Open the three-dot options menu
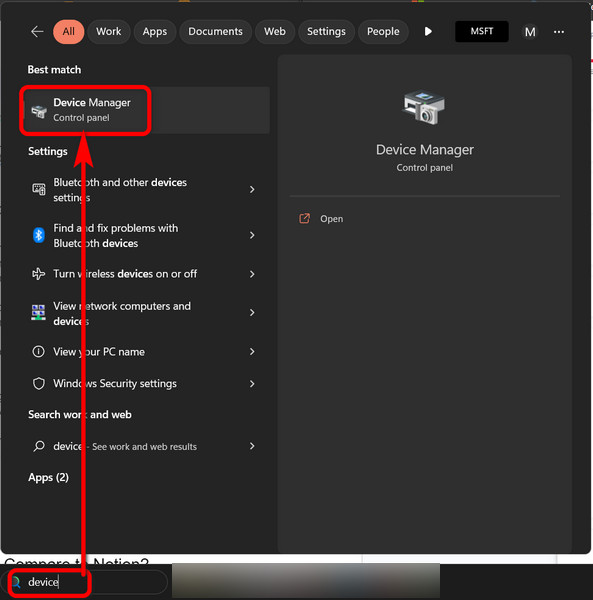 pos(559,32)
